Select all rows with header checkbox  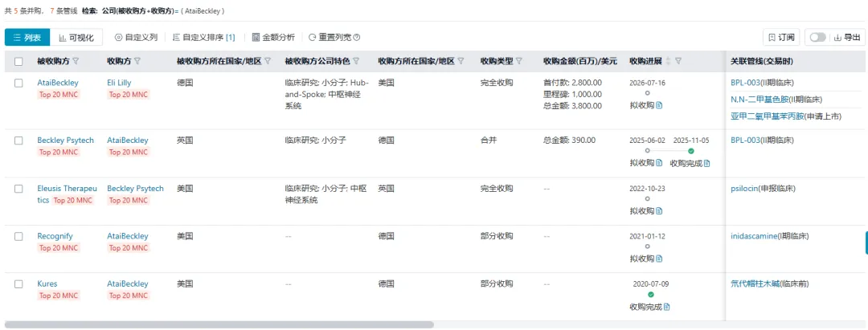pyautogui.click(x=18, y=61)
